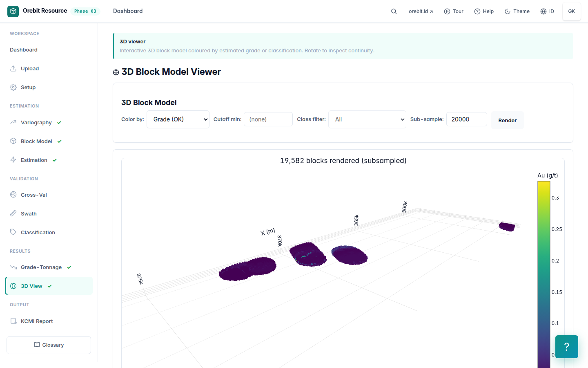
Task: Switch language using ID button
Action: click(547, 11)
